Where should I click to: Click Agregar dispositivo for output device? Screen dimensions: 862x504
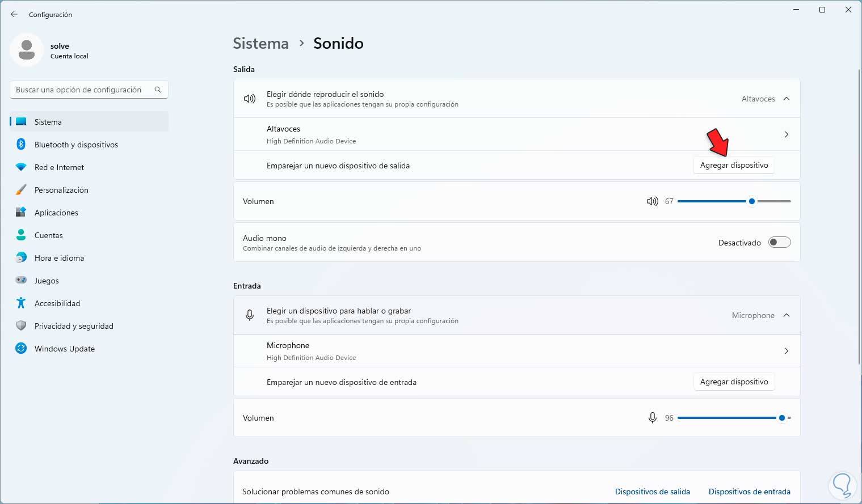tap(734, 165)
